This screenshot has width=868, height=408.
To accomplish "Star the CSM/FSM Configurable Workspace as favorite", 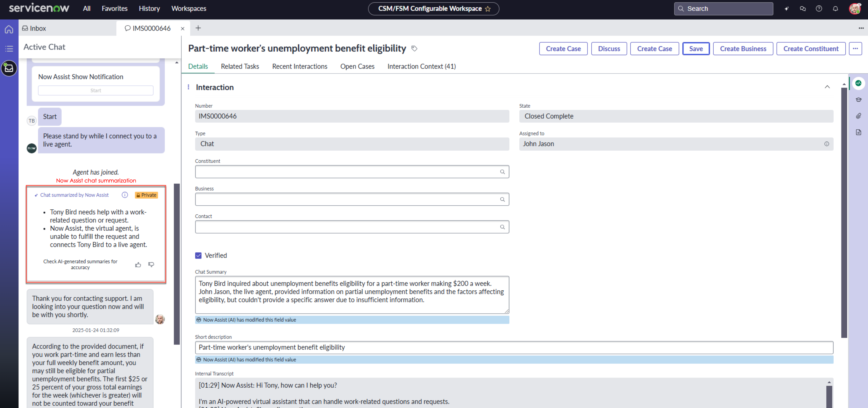I will click(x=488, y=9).
